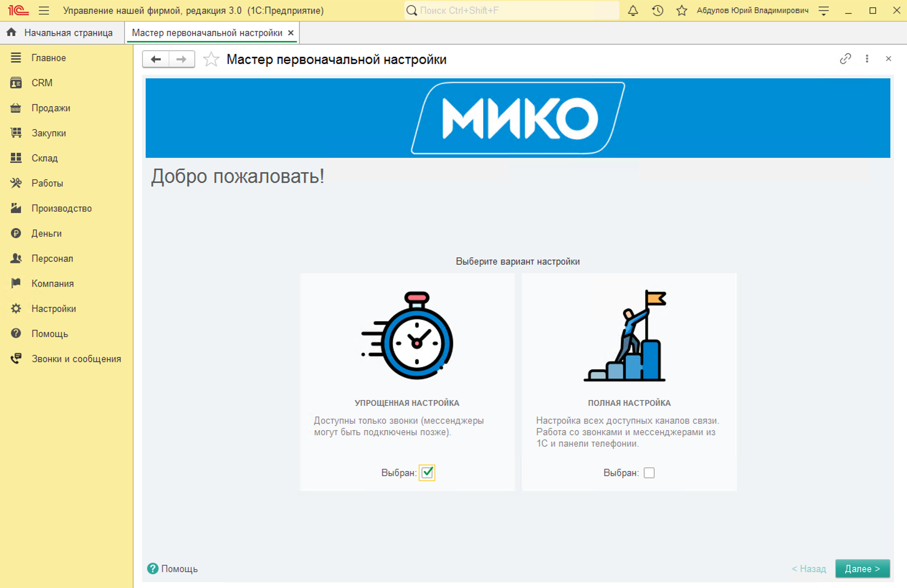Screen dimensions: 907x588
Task: Open the Настройки section icon
Action: tap(16, 309)
